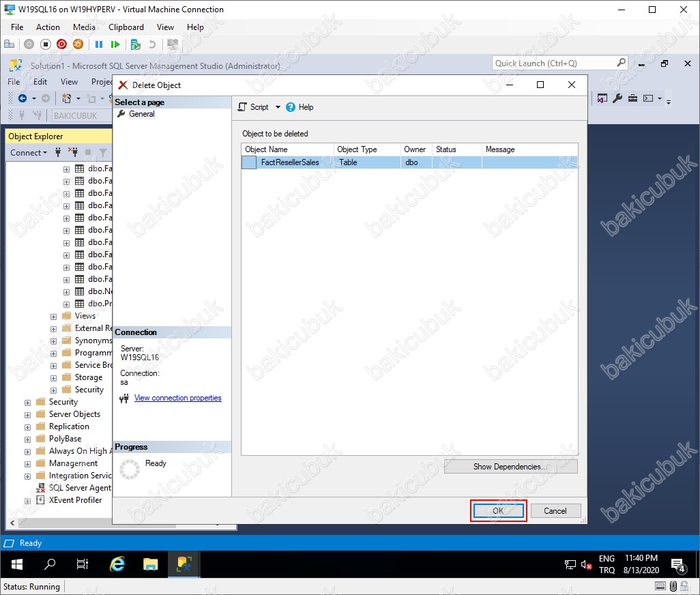Open Help in the Delete Object dialog
The width and height of the screenshot is (700, 595).
300,107
